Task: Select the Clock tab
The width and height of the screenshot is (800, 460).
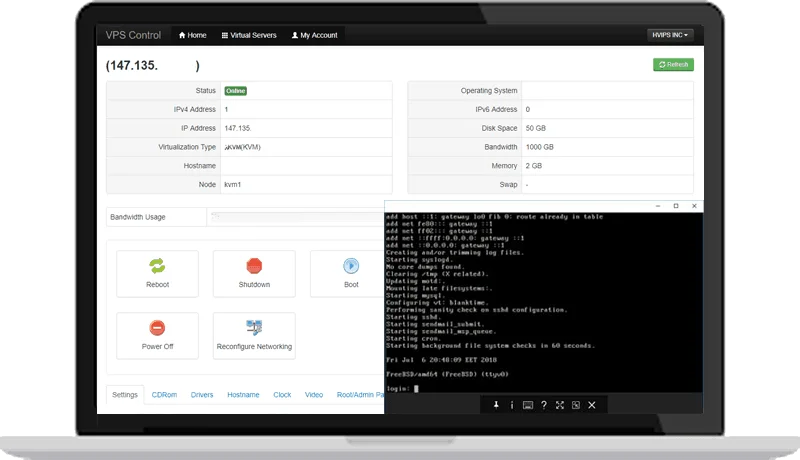Action: (x=282, y=395)
